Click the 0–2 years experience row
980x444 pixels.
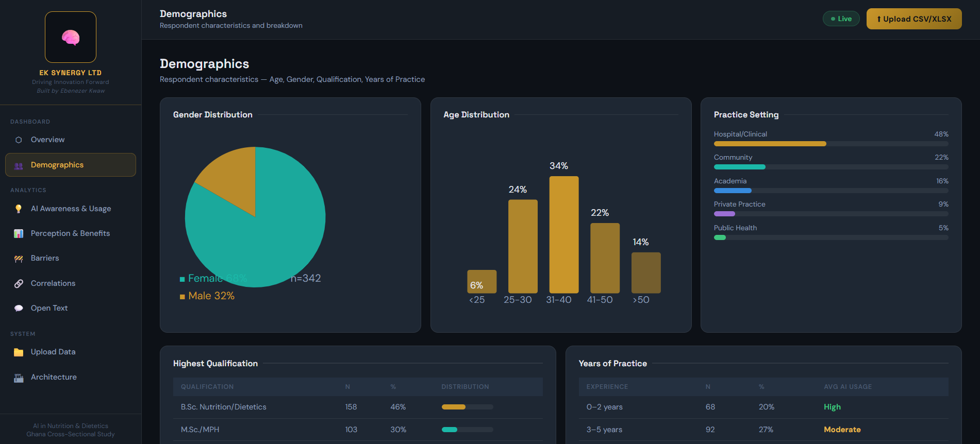point(763,407)
